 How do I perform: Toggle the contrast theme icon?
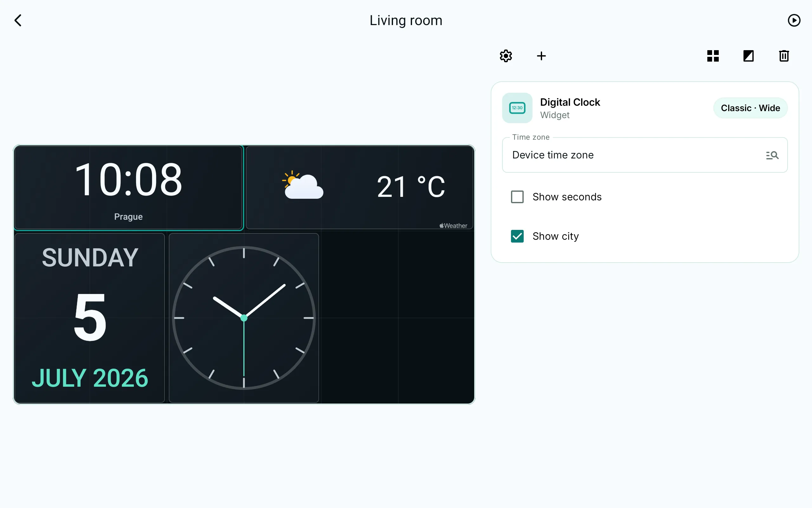pyautogui.click(x=748, y=56)
